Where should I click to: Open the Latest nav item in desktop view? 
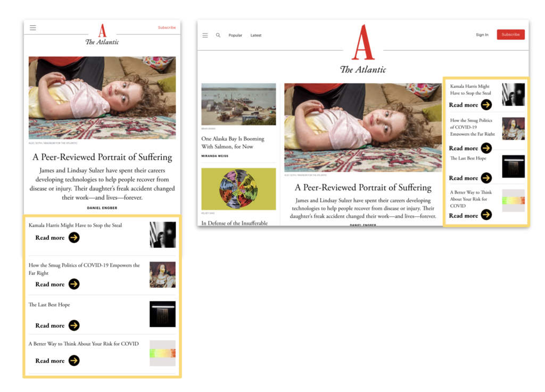pyautogui.click(x=256, y=36)
